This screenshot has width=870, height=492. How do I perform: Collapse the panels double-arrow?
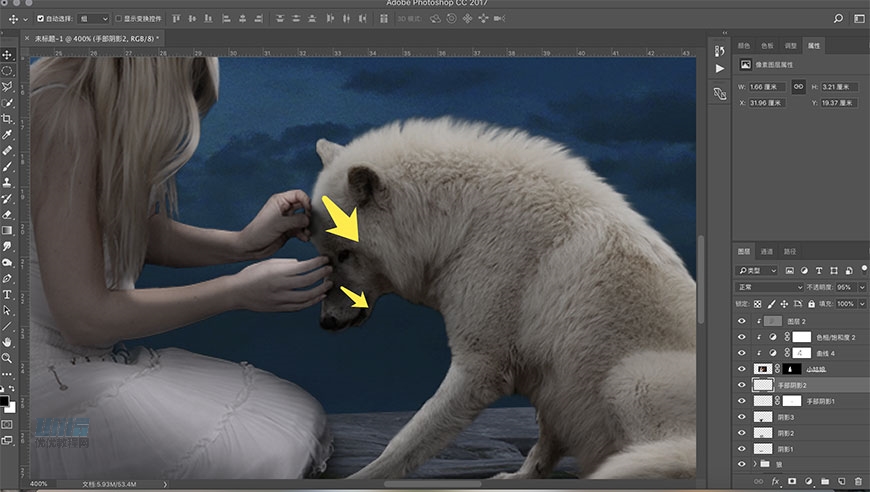coord(725,33)
